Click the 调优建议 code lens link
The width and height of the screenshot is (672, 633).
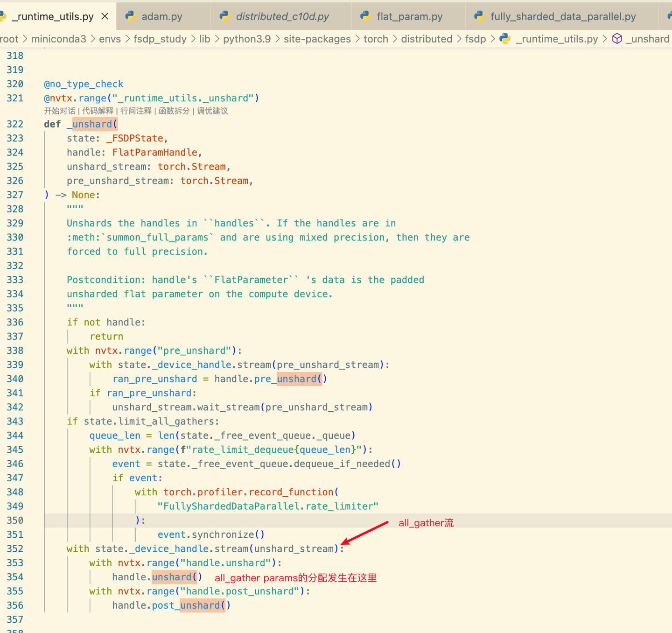(212, 111)
